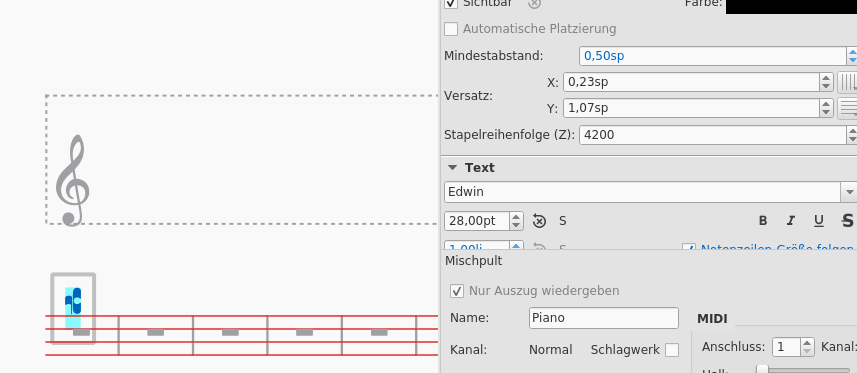Viewport: 857px width, 373px height.
Task: Toggle the Sichtbar checkbox
Action: tap(451, 3)
